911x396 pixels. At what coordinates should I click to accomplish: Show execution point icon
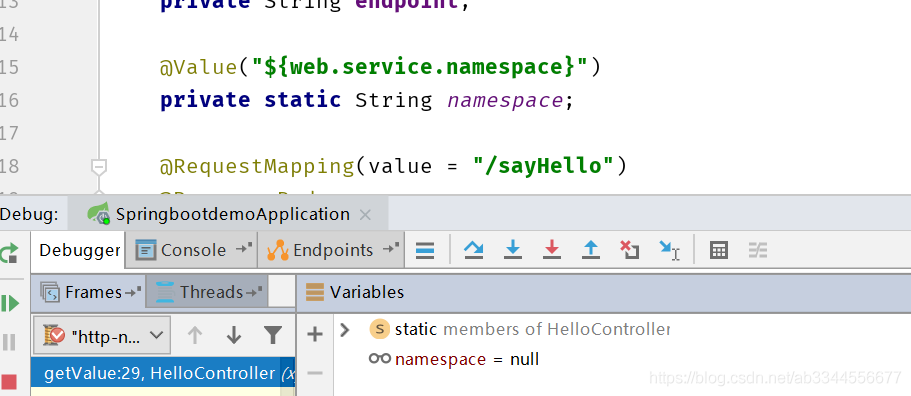425,251
